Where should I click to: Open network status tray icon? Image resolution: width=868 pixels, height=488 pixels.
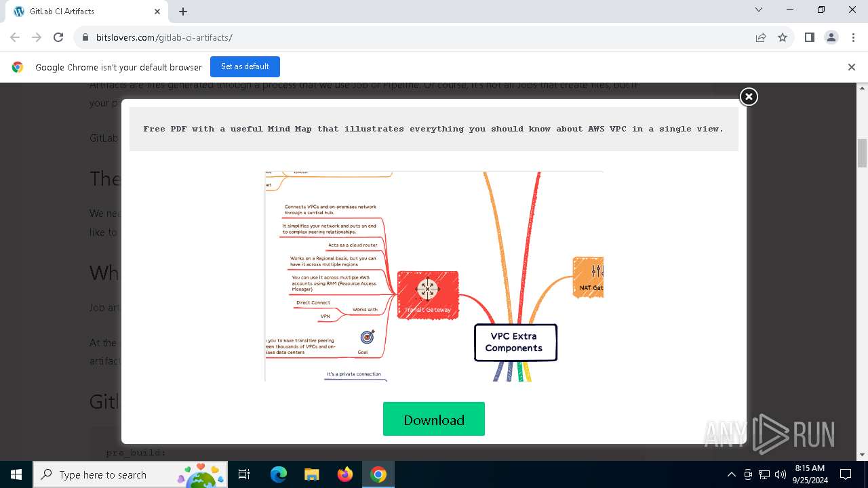pyautogui.click(x=764, y=474)
